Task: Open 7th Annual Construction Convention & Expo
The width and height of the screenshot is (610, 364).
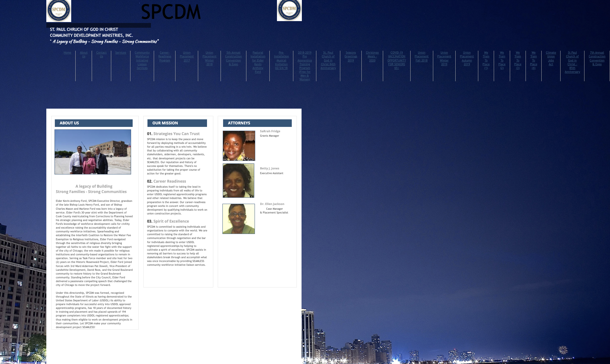Action: click(x=597, y=58)
